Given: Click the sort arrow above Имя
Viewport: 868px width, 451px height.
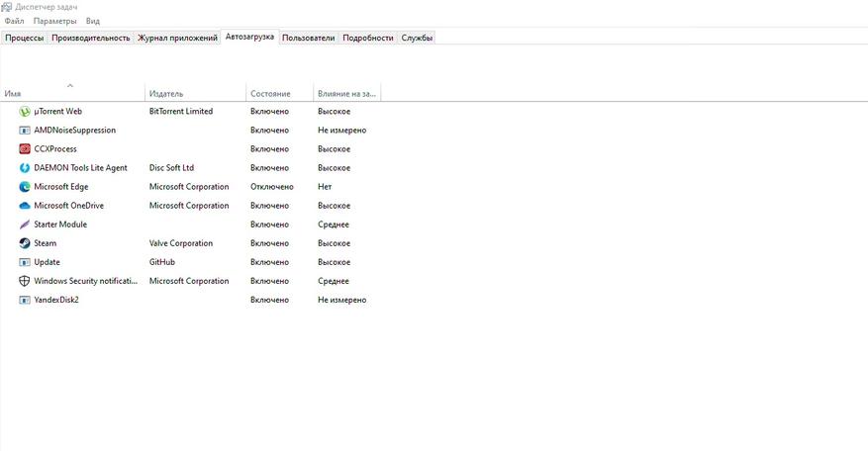Looking at the screenshot, I should tap(70, 85).
